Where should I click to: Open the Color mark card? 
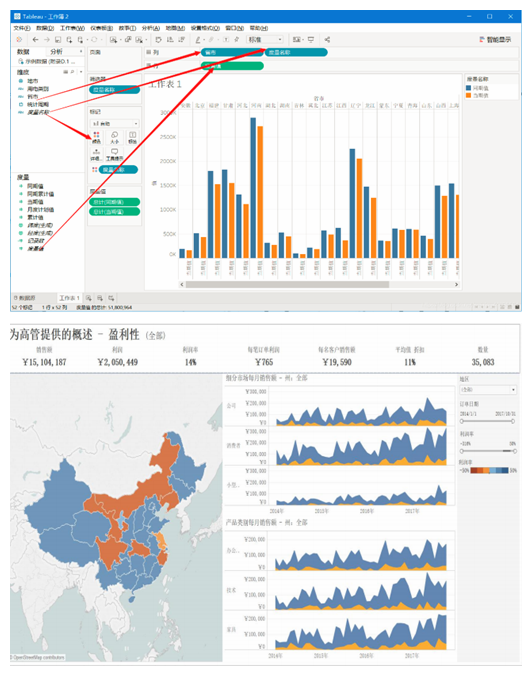pyautogui.click(x=96, y=138)
